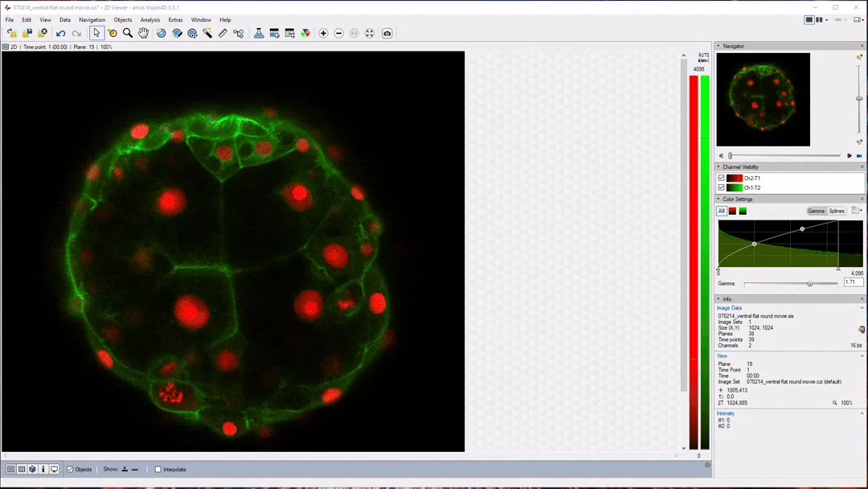
Task: Switch curve mode to Splines
Action: click(x=837, y=211)
